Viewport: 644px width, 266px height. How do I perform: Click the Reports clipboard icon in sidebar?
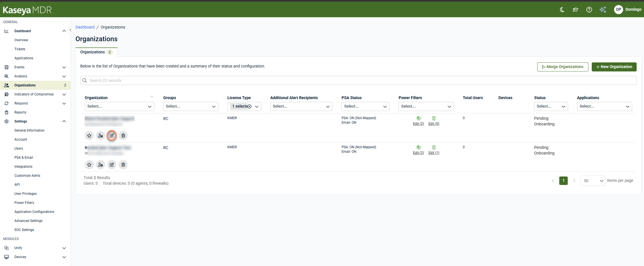6,112
